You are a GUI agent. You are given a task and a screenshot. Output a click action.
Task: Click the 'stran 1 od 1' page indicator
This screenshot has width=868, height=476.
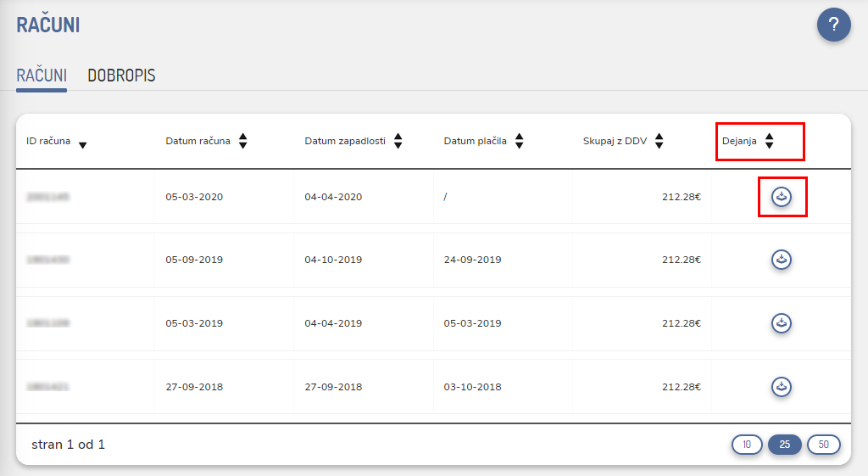coord(68,445)
